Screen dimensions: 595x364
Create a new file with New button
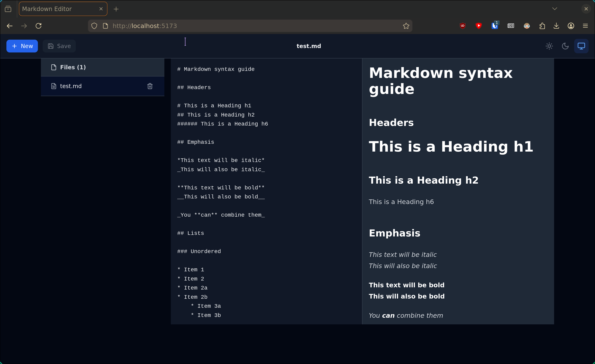tap(22, 46)
